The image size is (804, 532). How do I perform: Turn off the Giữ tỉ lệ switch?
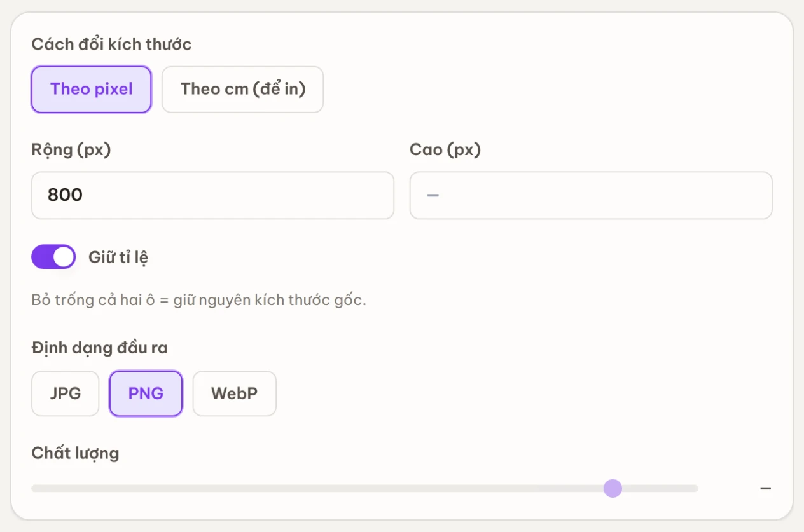tap(53, 257)
